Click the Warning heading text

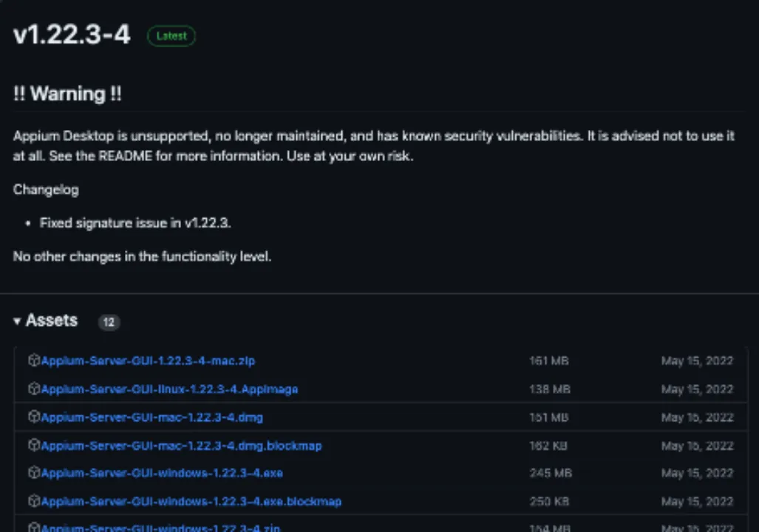point(67,94)
